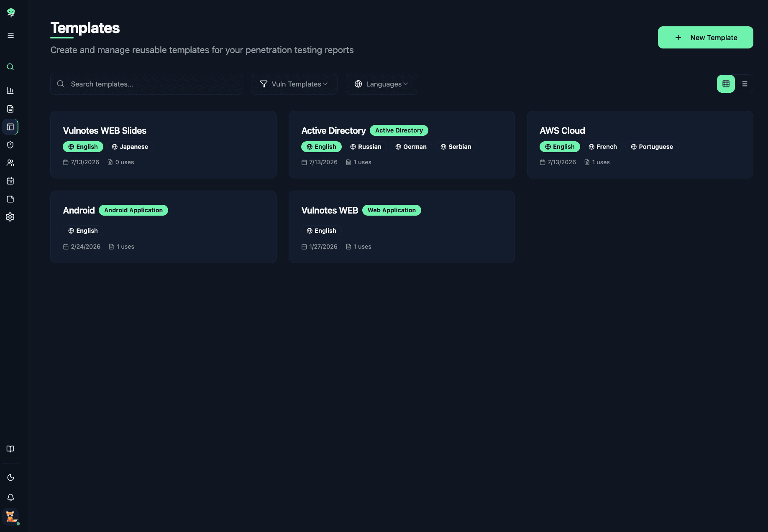The image size is (768, 532).
Task: Open the sticky note icon in sidebar
Action: (10, 199)
